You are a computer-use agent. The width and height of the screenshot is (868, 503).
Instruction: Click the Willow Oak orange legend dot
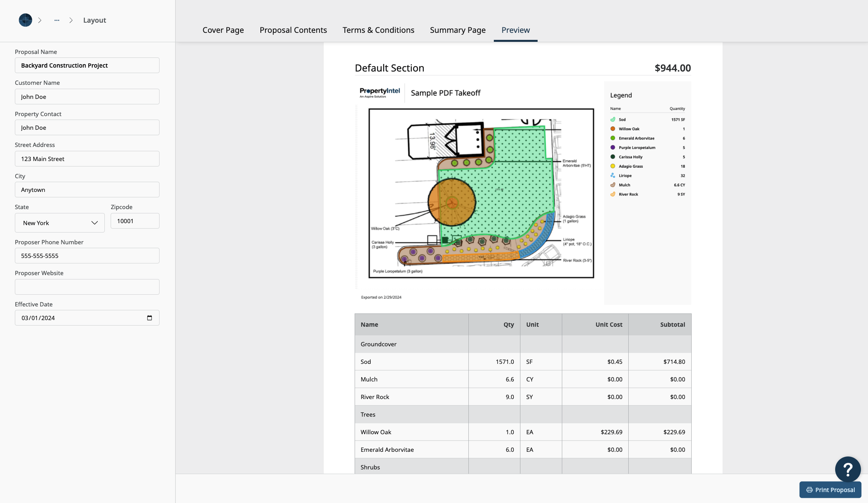[x=613, y=129]
